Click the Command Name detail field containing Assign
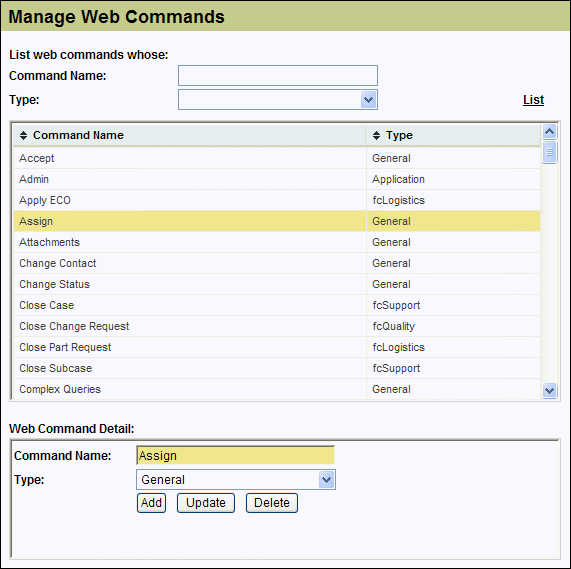This screenshot has height=569, width=571. 235,455
